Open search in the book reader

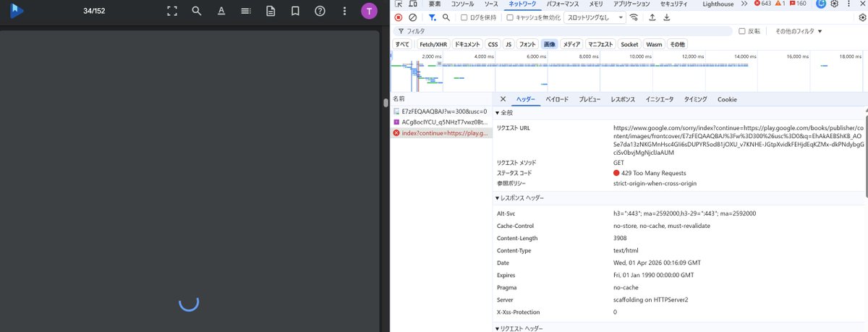(x=197, y=11)
